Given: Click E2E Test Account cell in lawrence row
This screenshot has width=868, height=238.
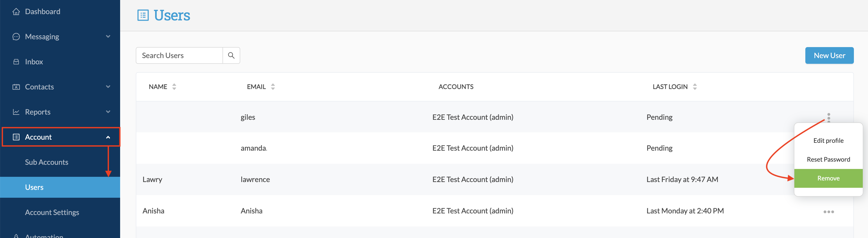Looking at the screenshot, I should pyautogui.click(x=473, y=180).
